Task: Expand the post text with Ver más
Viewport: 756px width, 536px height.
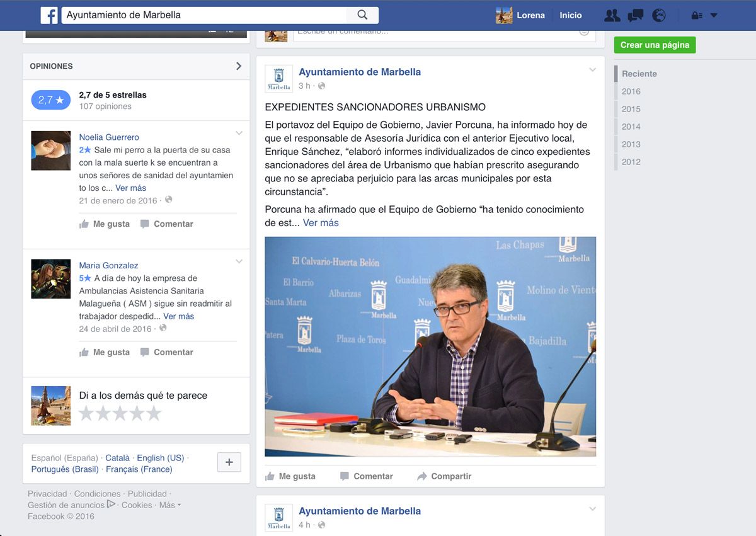Action: click(x=321, y=223)
